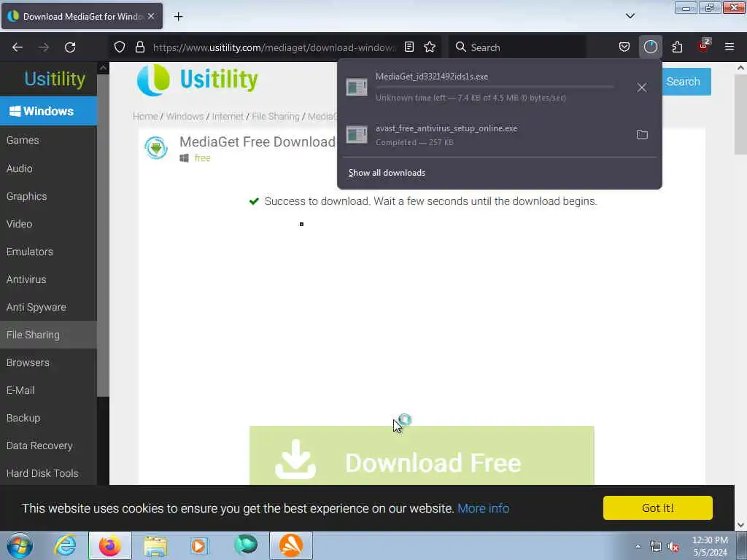The height and width of the screenshot is (560, 747).
Task: Open the Anti Spyware category
Action: click(x=48, y=307)
